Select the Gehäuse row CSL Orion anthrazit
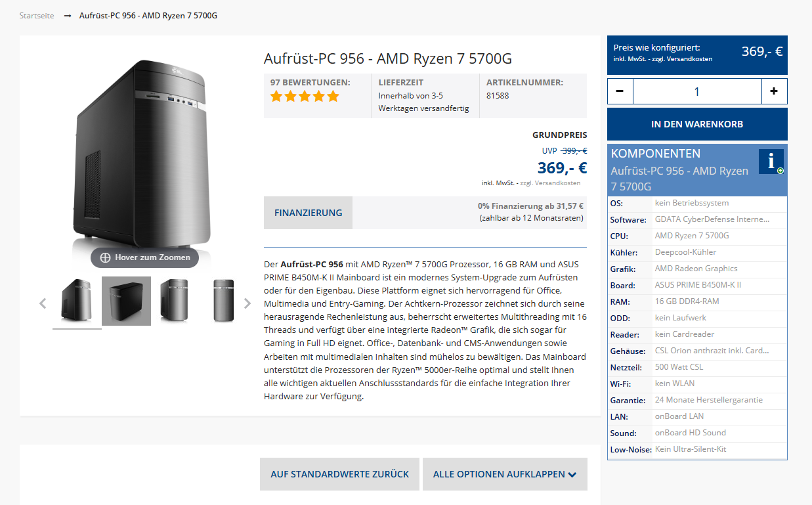Screen dimensions: 812x505 697,351
